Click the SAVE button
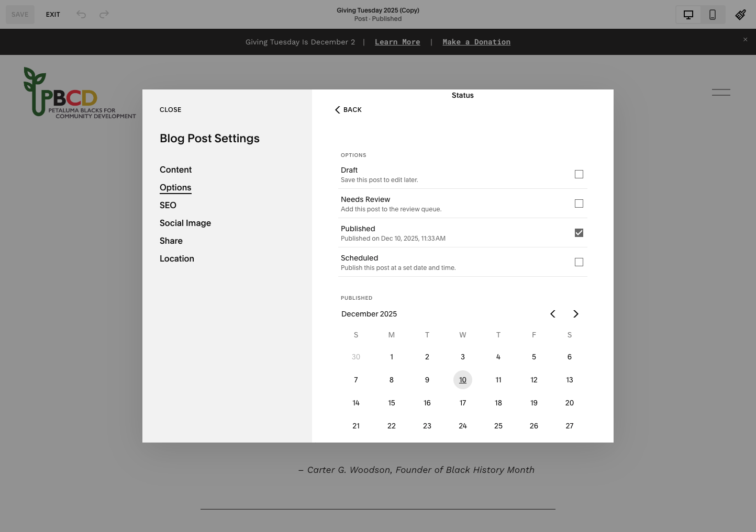Viewport: 756px width, 532px height. point(20,15)
